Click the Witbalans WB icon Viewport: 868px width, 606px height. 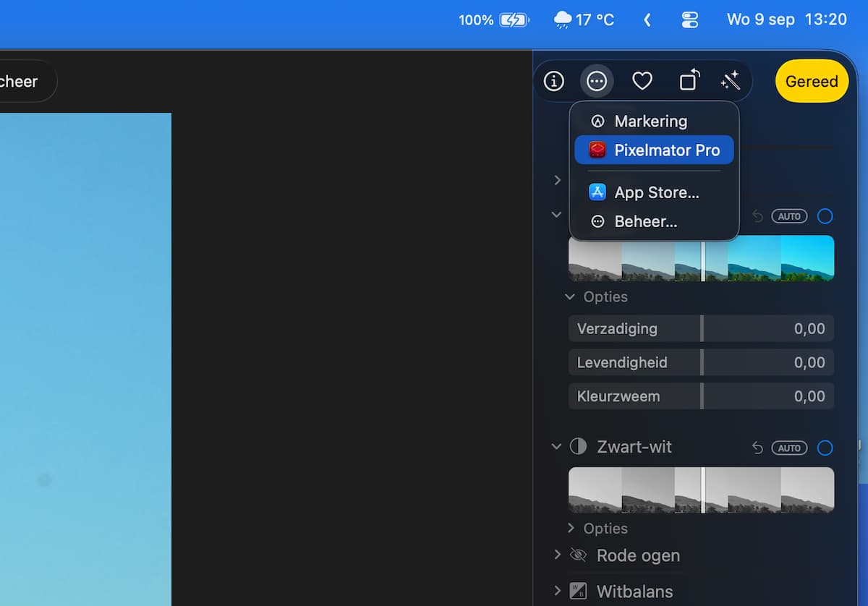pos(578,591)
